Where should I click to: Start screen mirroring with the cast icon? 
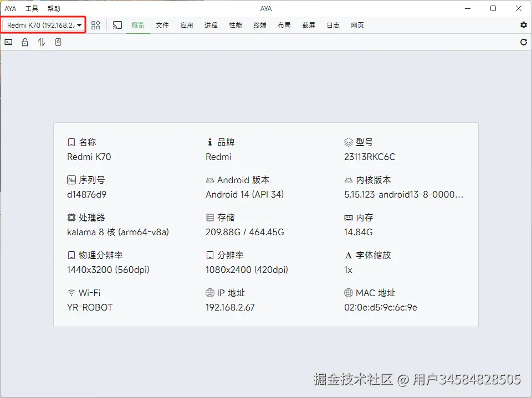117,25
